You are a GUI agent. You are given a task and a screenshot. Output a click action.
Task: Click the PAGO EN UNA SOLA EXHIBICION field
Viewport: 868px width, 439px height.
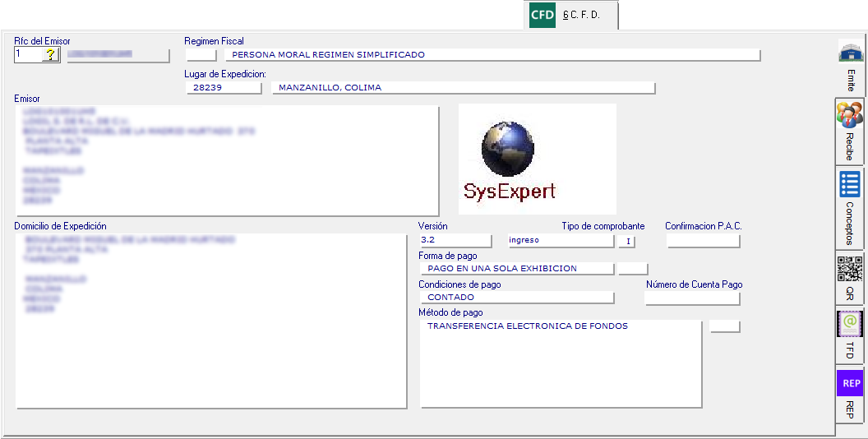[517, 269]
